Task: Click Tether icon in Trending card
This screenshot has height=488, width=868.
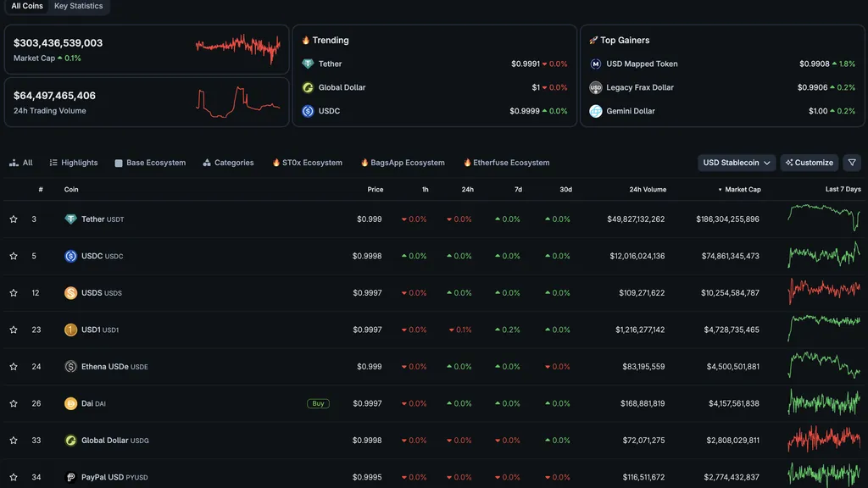Action: point(308,64)
